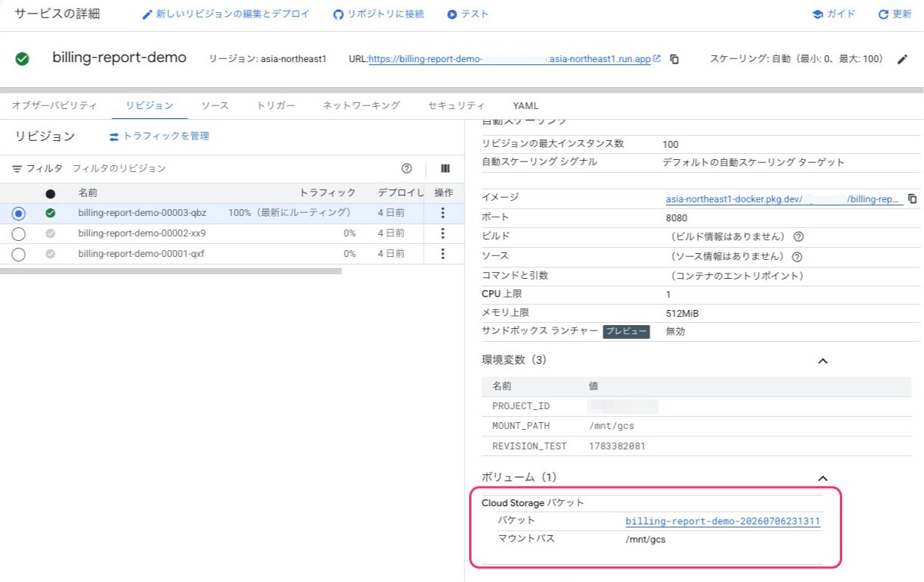Click the revision name billing-report-demo-00001-qxf
This screenshot has width=924, height=582.
click(x=141, y=254)
